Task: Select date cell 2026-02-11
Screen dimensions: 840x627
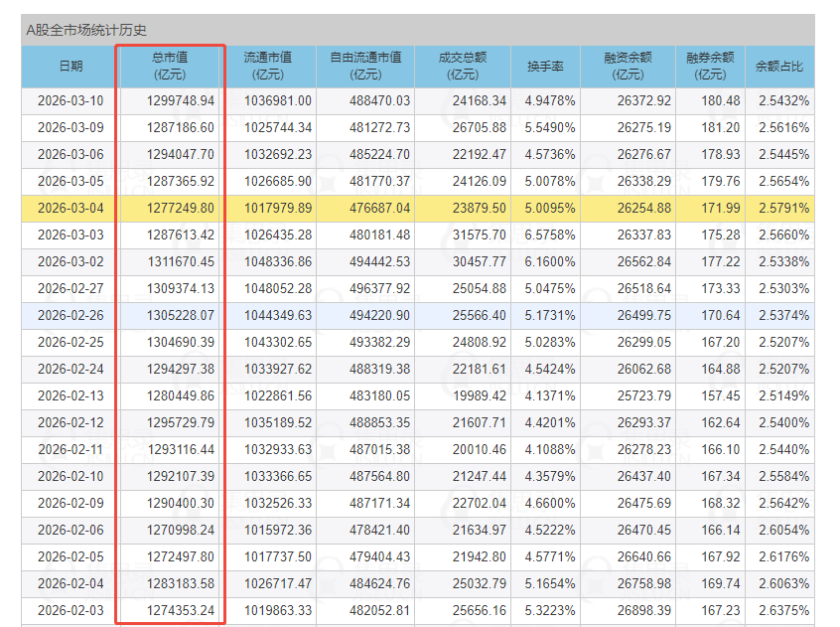Action: click(70, 449)
